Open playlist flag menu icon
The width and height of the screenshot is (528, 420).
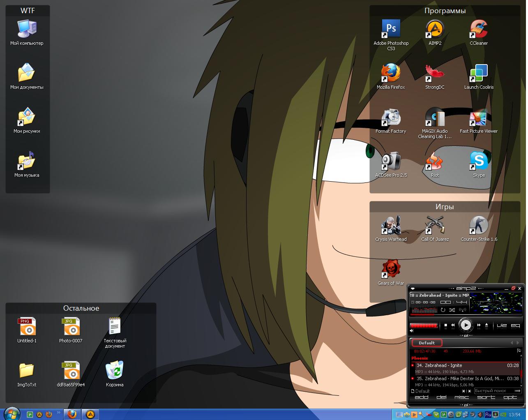click(519, 351)
